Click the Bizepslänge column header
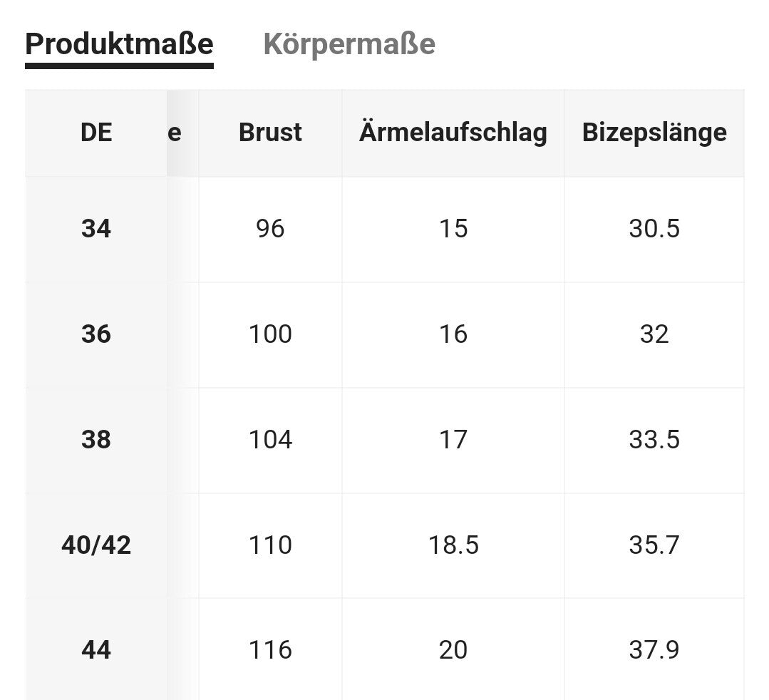Viewport: 769px width, 700px height. click(x=654, y=133)
